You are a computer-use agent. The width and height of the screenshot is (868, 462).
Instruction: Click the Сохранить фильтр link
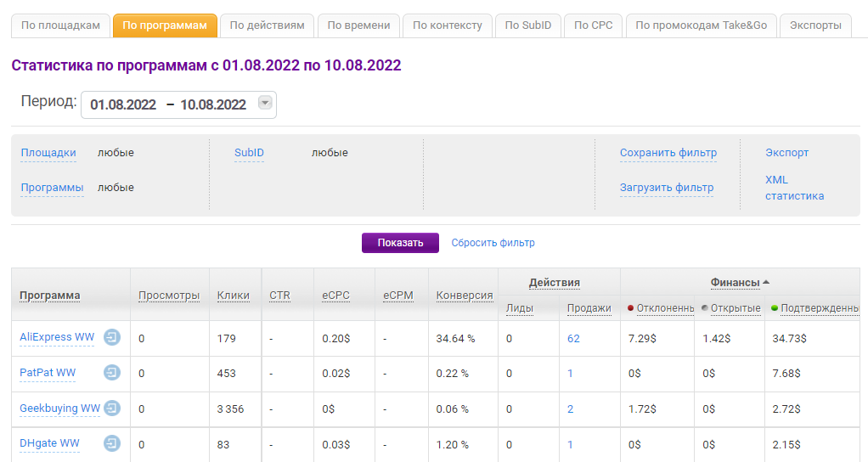click(x=668, y=153)
